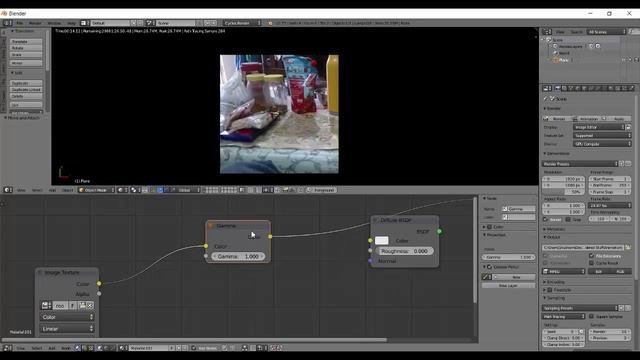
Task: Expand the Metadata panel
Action: (555, 229)
